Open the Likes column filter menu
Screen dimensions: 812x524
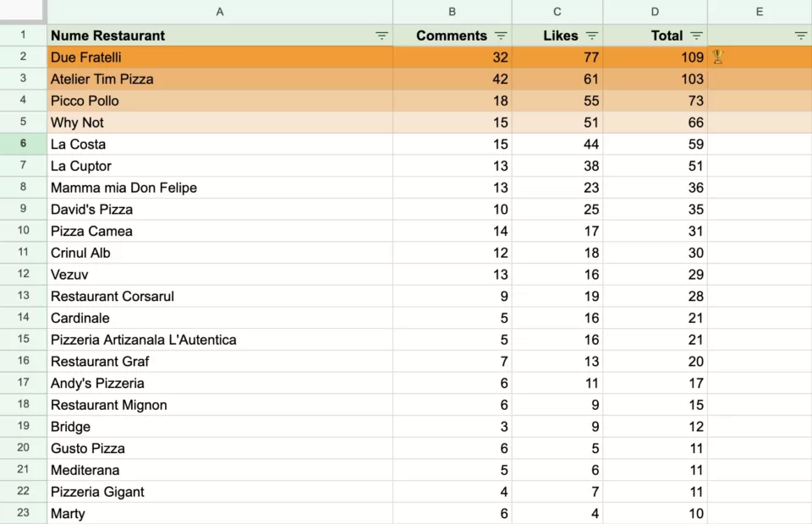[592, 35]
